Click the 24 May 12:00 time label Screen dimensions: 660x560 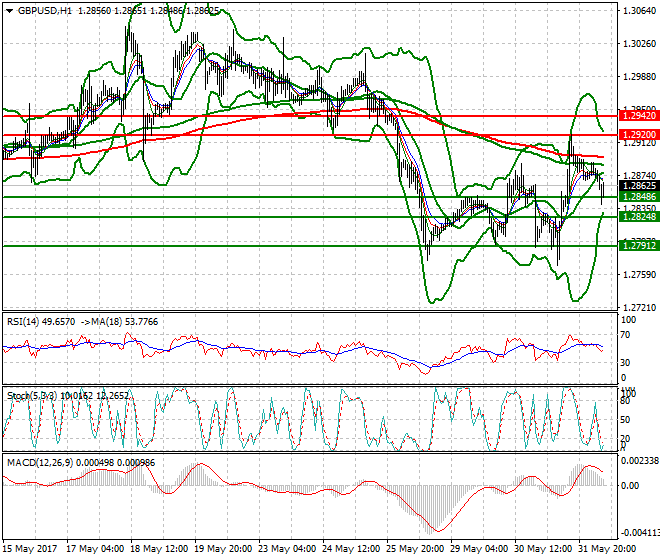351,549
